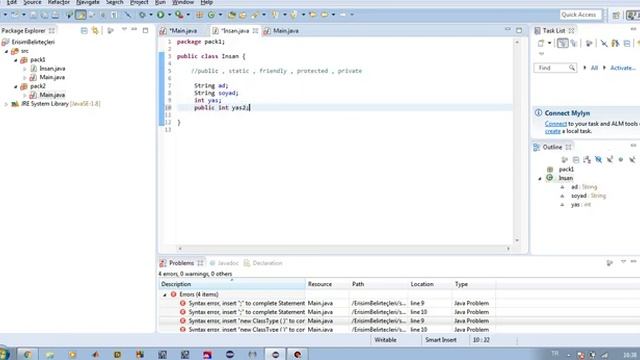The width and height of the screenshot is (640, 360).
Task: Click the New Java Class green C icon
Action: [211, 15]
